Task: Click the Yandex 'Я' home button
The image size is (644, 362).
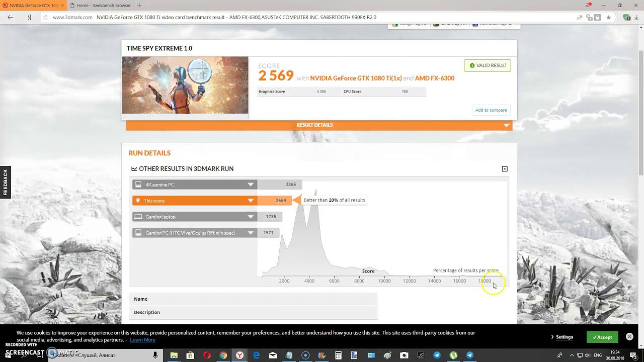Action: pos(30,17)
